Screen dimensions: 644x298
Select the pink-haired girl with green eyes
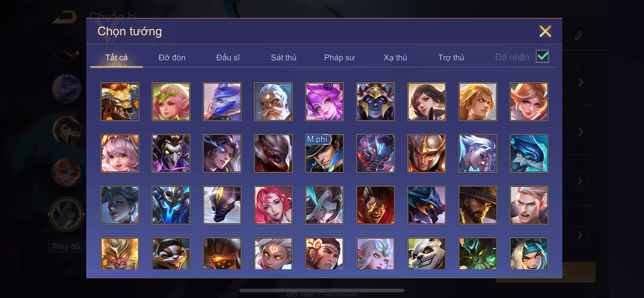(120, 153)
